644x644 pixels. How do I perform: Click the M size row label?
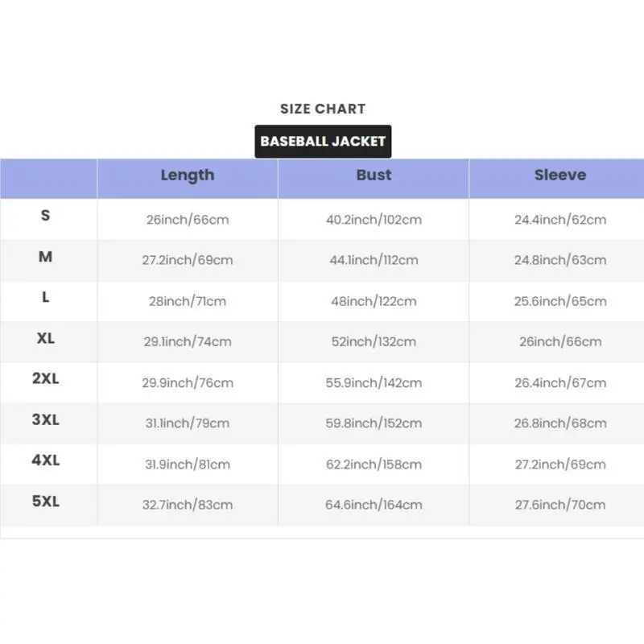46,257
